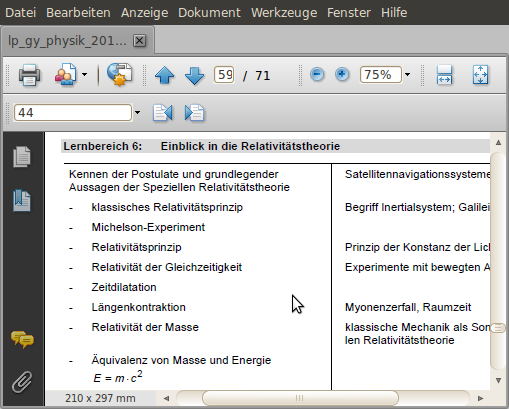Click the globe web conference icon

119,75
